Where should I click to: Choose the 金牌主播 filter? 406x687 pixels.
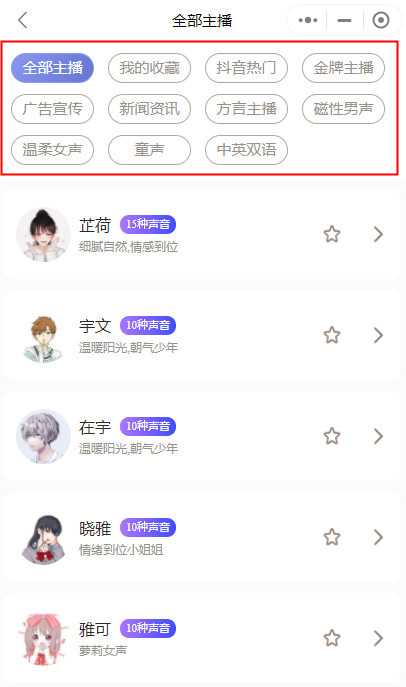pyautogui.click(x=343, y=68)
